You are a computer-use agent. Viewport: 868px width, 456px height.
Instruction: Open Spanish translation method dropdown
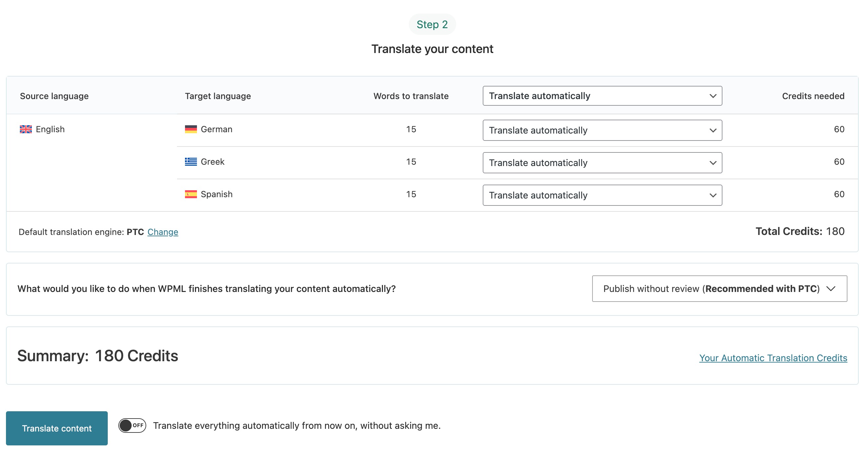pos(602,195)
